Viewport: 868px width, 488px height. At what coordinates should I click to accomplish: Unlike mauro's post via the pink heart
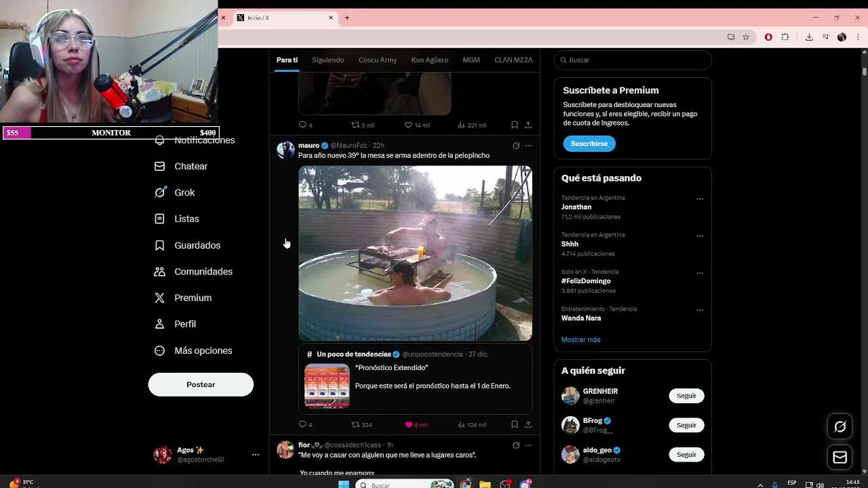pos(416,425)
